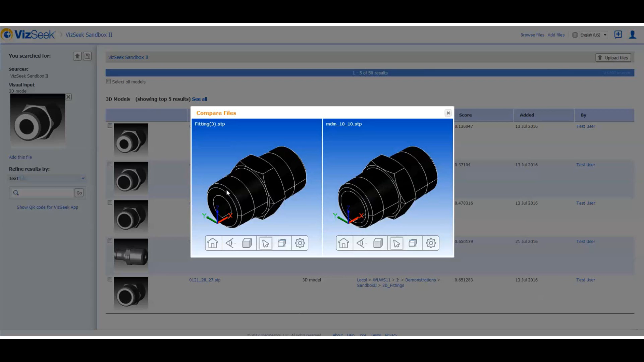Open the user profile icon at top right
644x362 pixels.
pos(633,35)
